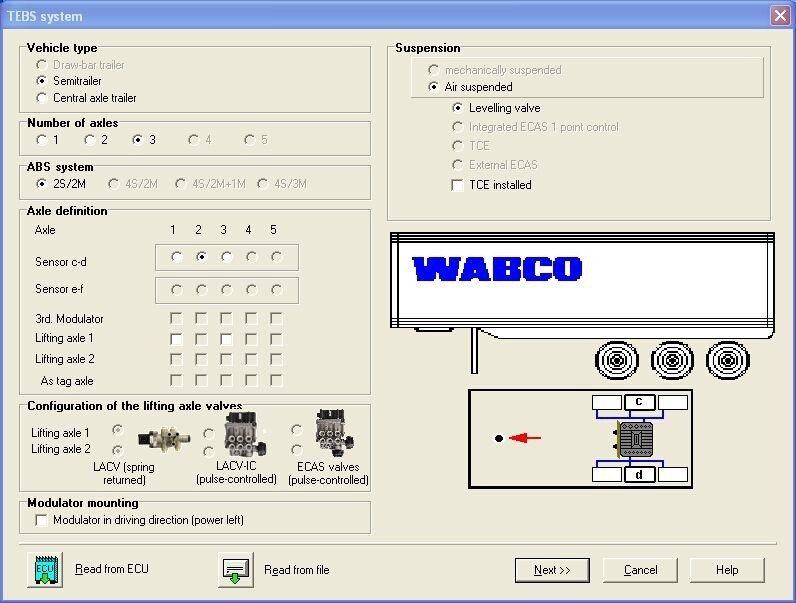Choose 2 axles radio button
The width and height of the screenshot is (796, 603).
click(x=89, y=140)
